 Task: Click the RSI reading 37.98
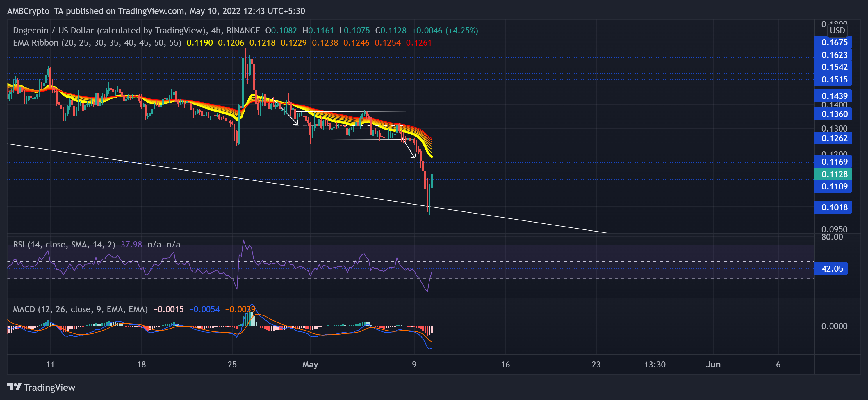131,245
